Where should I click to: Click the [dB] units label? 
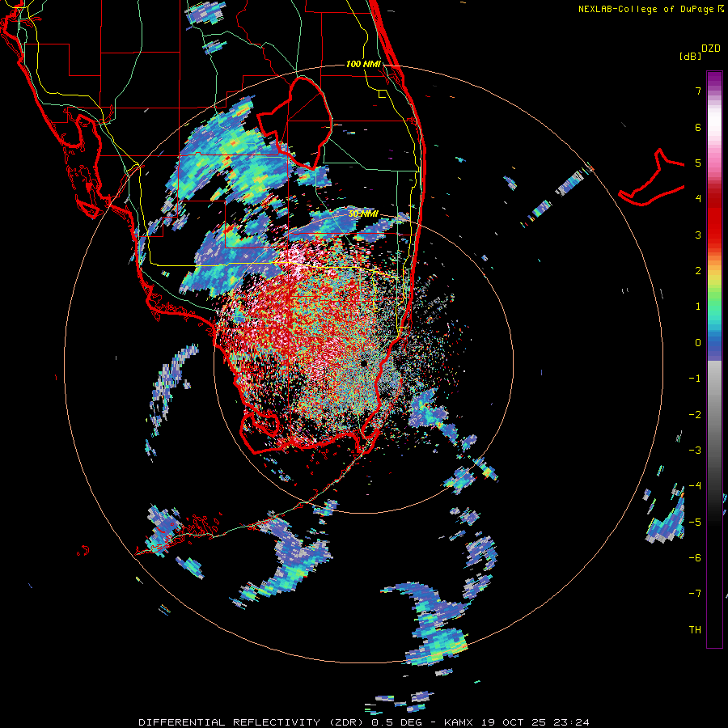(x=690, y=56)
